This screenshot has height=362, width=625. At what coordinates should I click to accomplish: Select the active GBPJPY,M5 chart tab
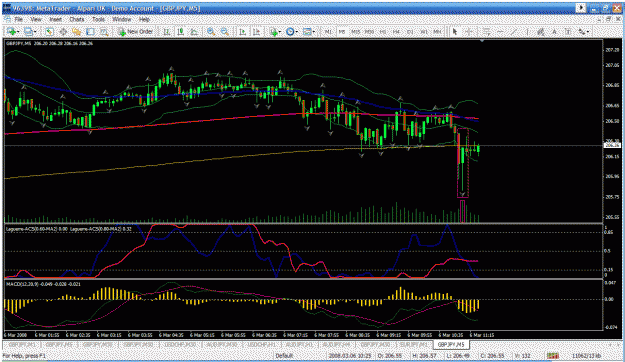coord(451,344)
